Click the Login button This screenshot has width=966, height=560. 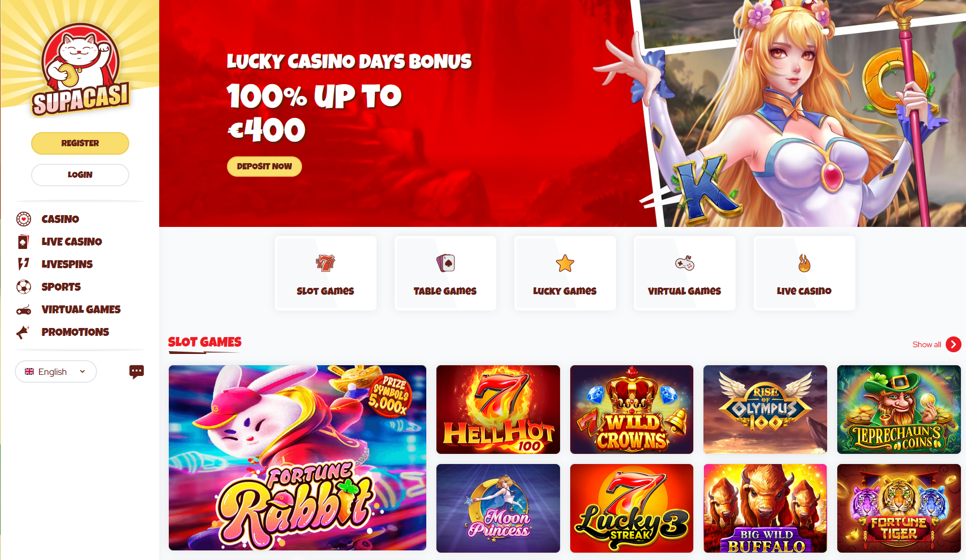pos(80,175)
